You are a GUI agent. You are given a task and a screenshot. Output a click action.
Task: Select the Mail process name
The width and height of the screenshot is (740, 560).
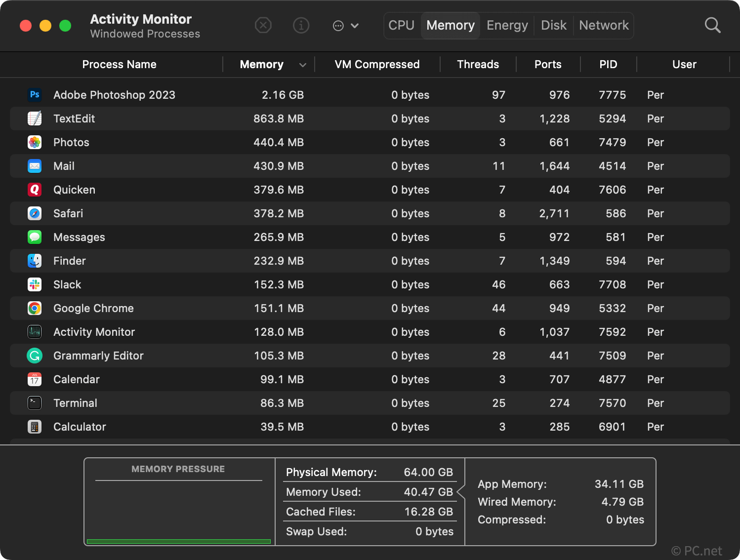click(64, 166)
